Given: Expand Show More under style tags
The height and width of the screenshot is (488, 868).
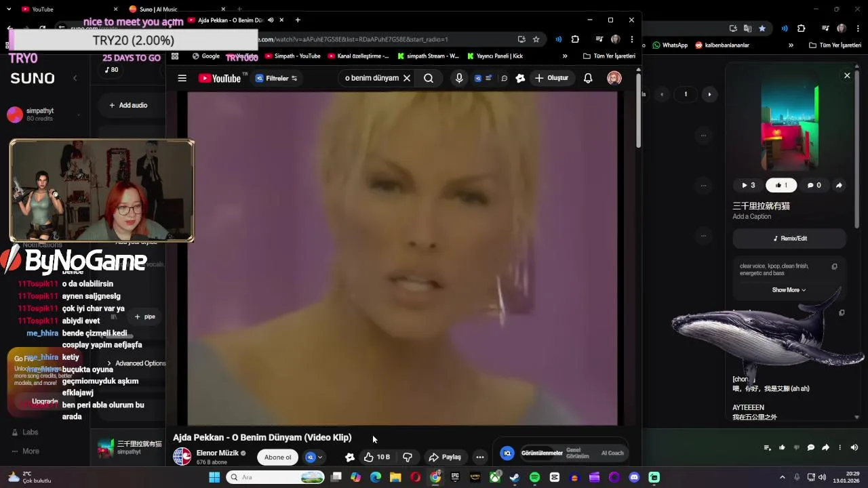Looking at the screenshot, I should (789, 290).
